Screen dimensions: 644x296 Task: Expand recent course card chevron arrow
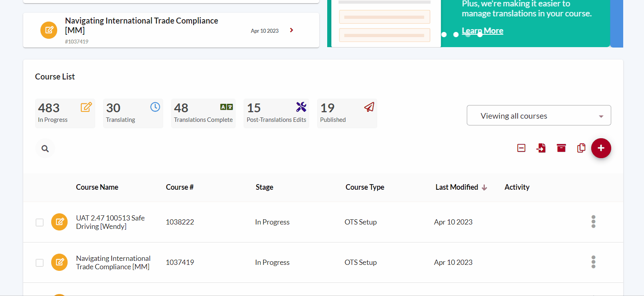(x=292, y=30)
